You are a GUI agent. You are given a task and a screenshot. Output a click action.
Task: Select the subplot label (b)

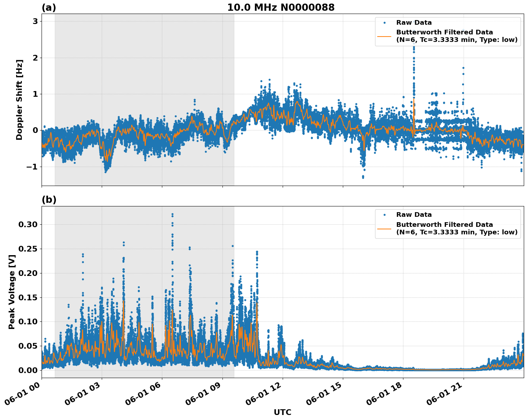pyautogui.click(x=49, y=200)
